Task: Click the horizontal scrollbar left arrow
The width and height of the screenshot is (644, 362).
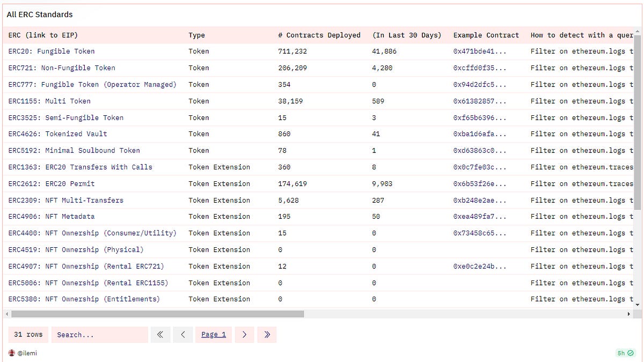Action: pos(7,314)
